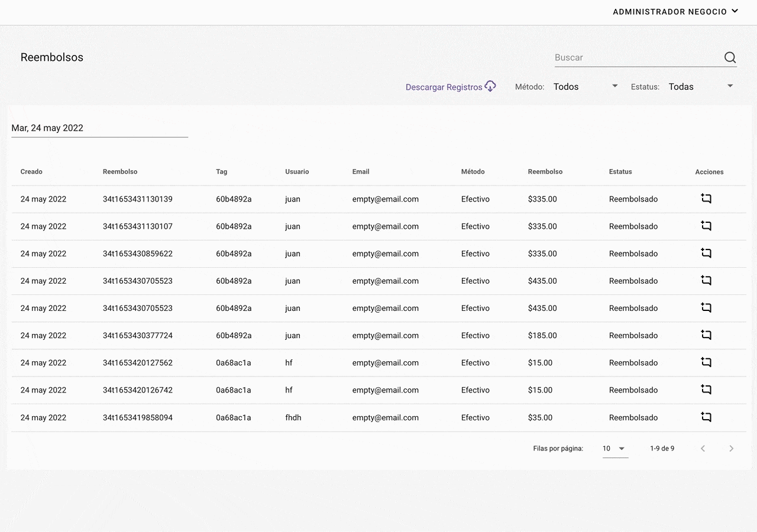
Task: Click action icon for refund 34t1653430859622
Action: pyautogui.click(x=706, y=253)
